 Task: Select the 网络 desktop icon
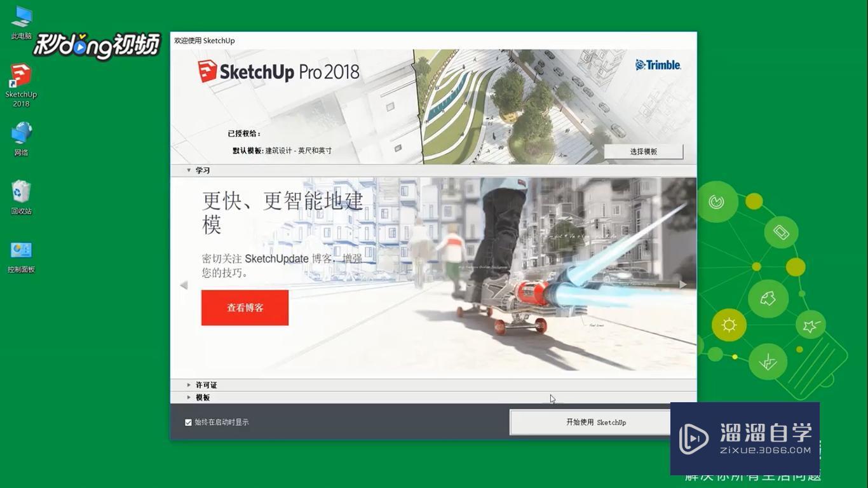coord(21,139)
